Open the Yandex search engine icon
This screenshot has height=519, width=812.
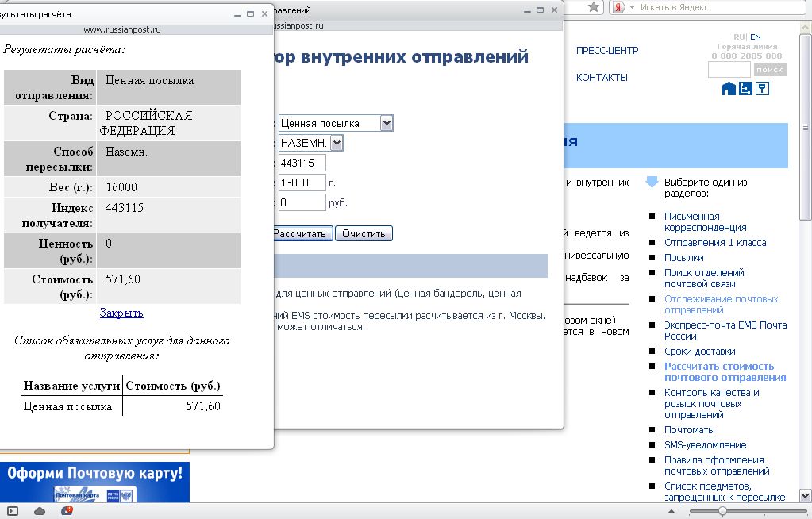(618, 7)
